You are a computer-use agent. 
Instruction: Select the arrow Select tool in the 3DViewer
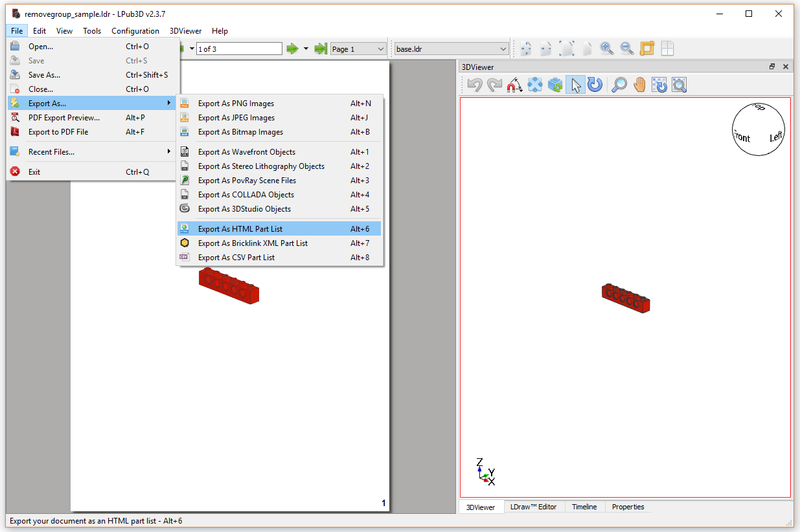(575, 85)
